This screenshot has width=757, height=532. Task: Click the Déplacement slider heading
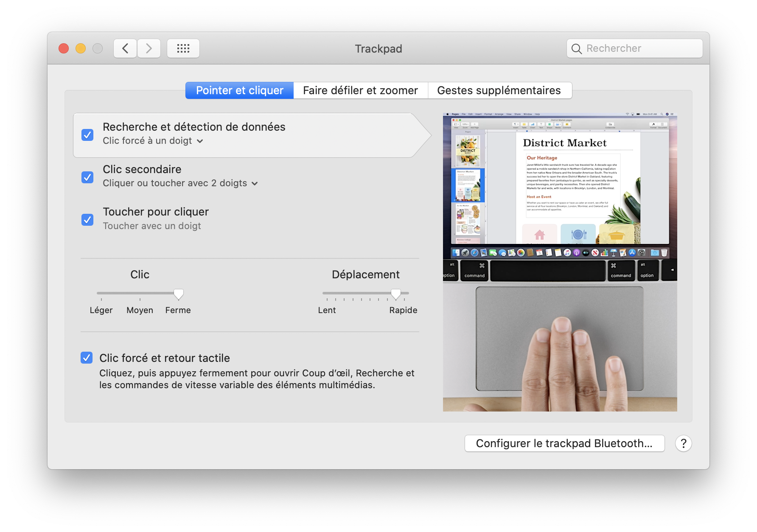[x=366, y=274]
